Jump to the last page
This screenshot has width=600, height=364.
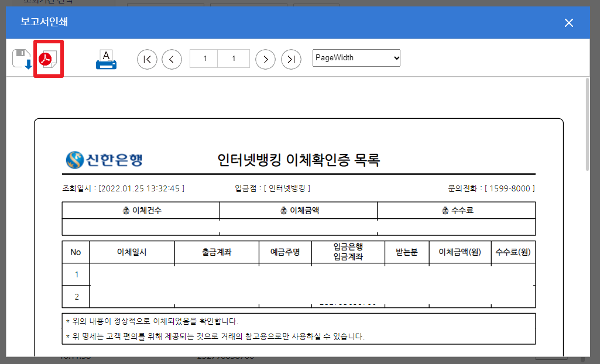coord(291,59)
